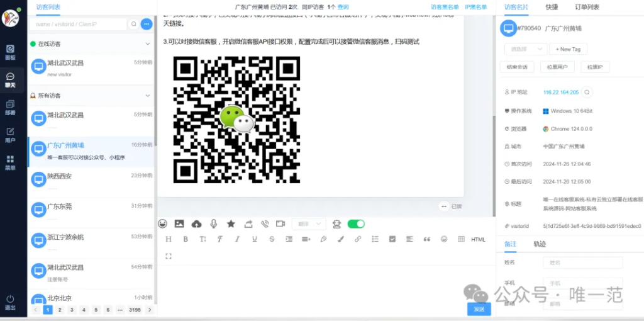Apply heading format with the H icon
Image resolution: width=644 pixels, height=321 pixels.
coord(169,239)
